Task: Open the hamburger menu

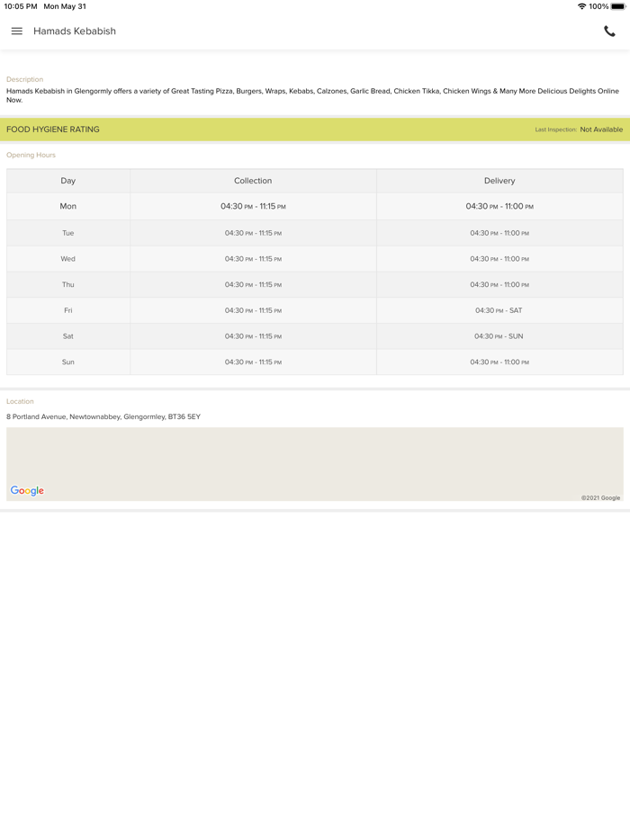Action: (16, 31)
